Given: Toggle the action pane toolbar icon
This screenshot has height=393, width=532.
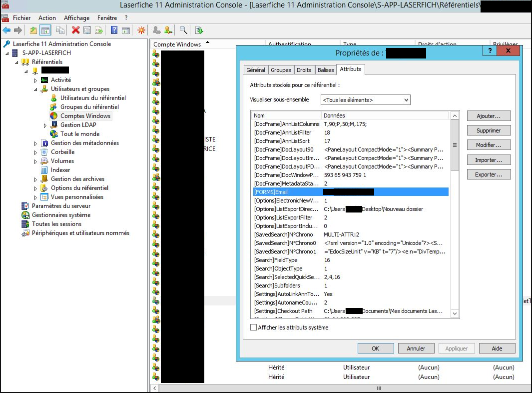Looking at the screenshot, I should pos(126,30).
